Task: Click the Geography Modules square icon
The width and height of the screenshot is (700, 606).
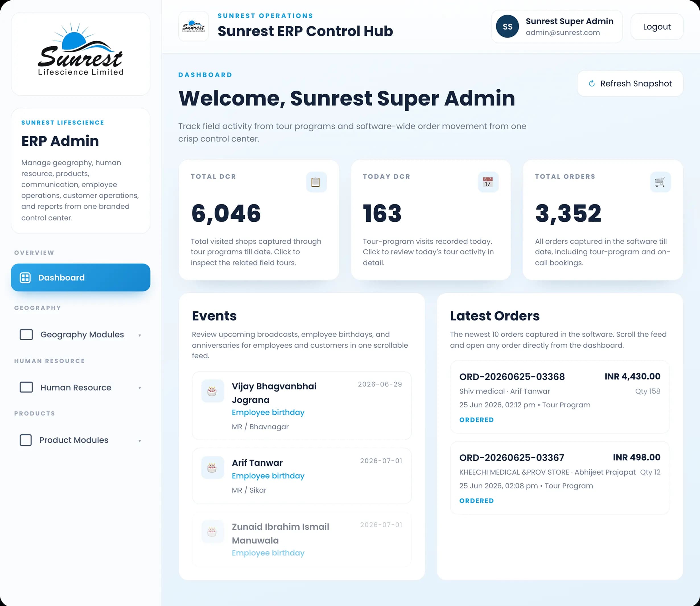Action: click(x=26, y=335)
